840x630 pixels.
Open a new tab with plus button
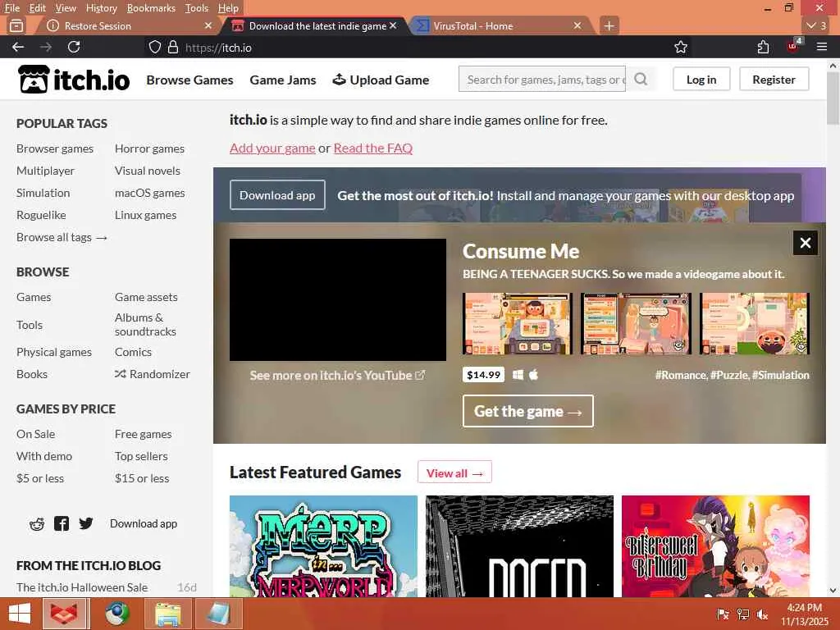tap(609, 25)
